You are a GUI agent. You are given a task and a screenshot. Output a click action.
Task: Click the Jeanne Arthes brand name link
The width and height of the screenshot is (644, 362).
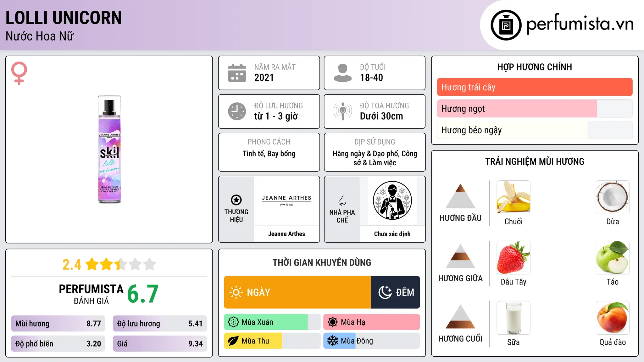(x=286, y=234)
